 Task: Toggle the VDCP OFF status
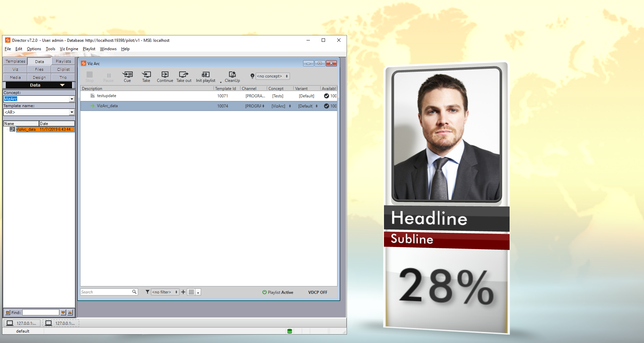click(317, 292)
